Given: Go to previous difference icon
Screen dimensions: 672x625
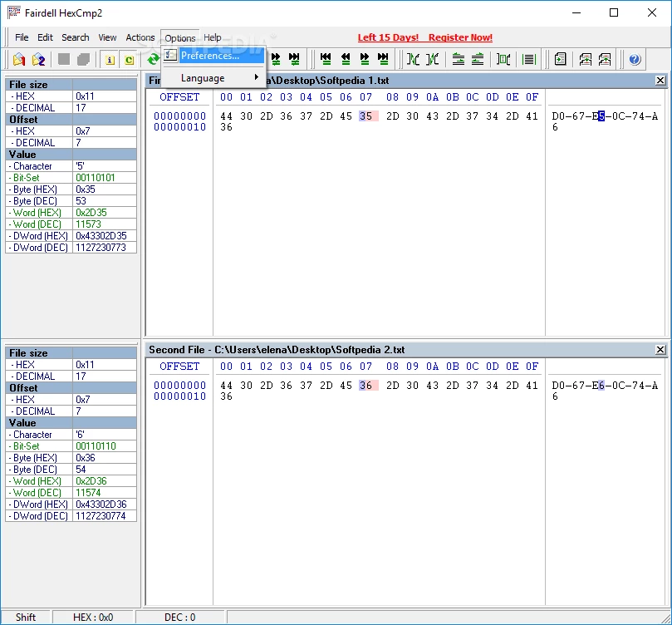Looking at the screenshot, I should pyautogui.click(x=346, y=59).
